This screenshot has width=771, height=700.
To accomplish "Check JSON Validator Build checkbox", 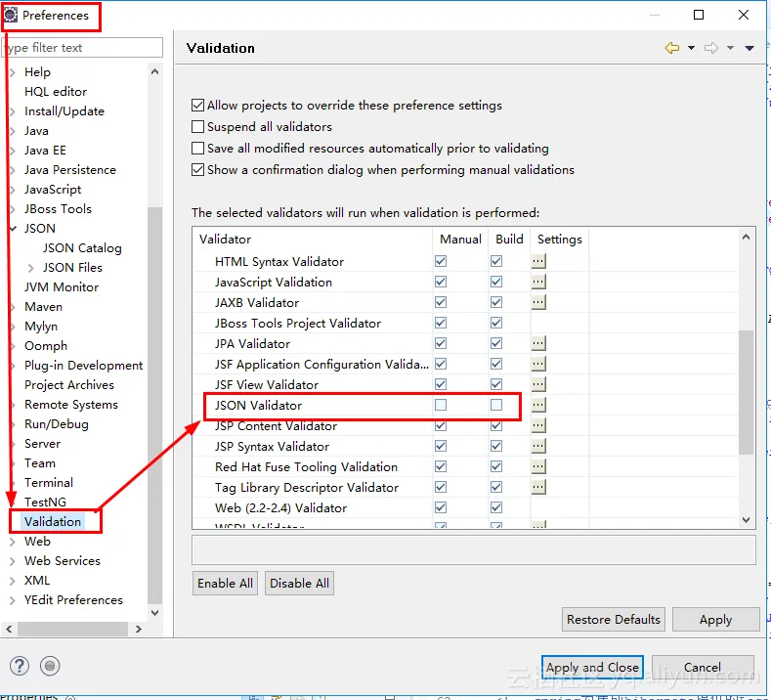I will tap(496, 405).
